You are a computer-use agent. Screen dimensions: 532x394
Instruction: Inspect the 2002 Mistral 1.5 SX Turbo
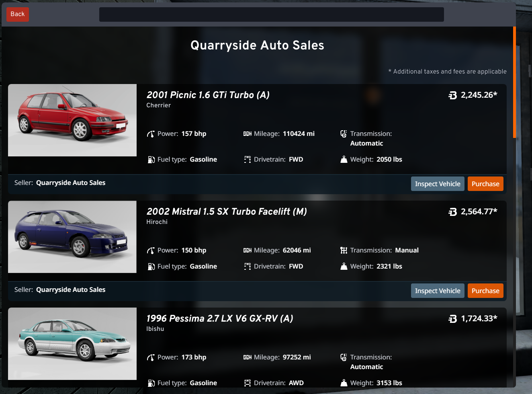(438, 291)
